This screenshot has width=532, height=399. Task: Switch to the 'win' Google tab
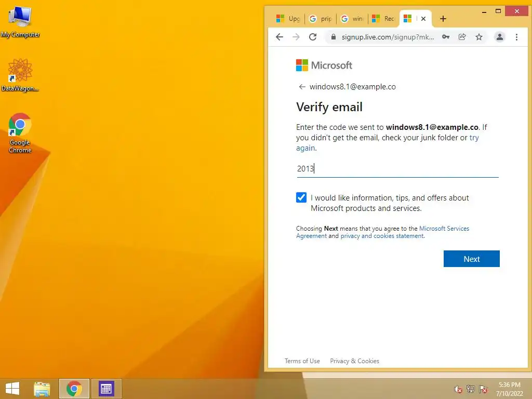pyautogui.click(x=352, y=19)
